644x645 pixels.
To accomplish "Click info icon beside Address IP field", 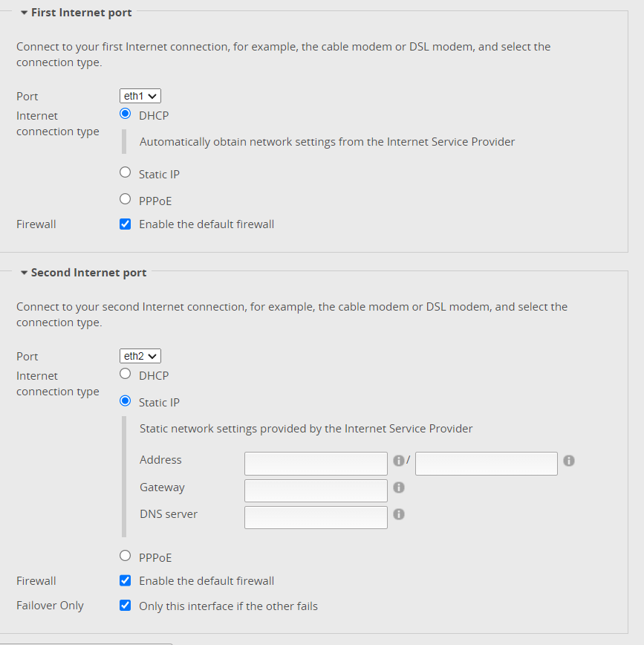I will pyautogui.click(x=398, y=460).
